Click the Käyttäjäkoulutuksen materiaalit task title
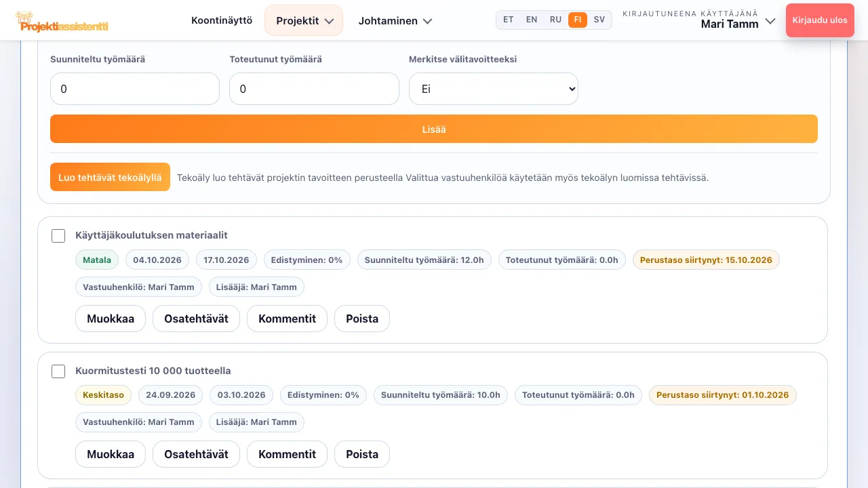Image resolution: width=868 pixels, height=488 pixels. tap(152, 235)
